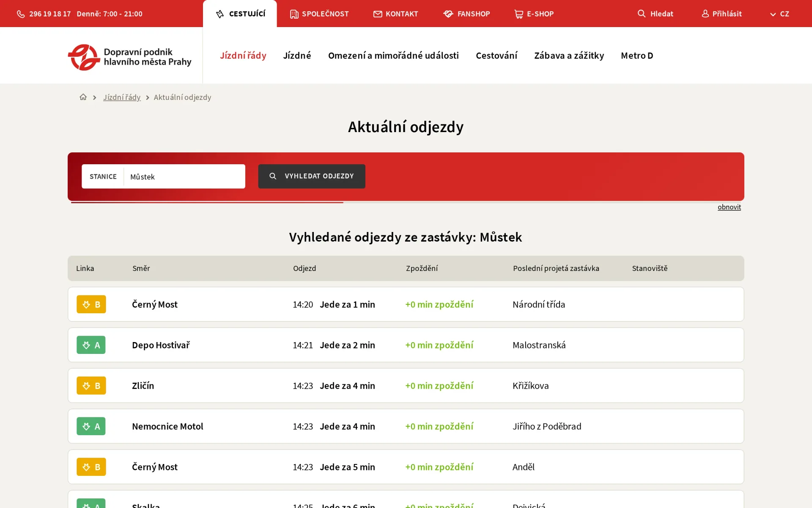Click the Křižíkova last stop cell
812x508 pixels.
[531, 386]
